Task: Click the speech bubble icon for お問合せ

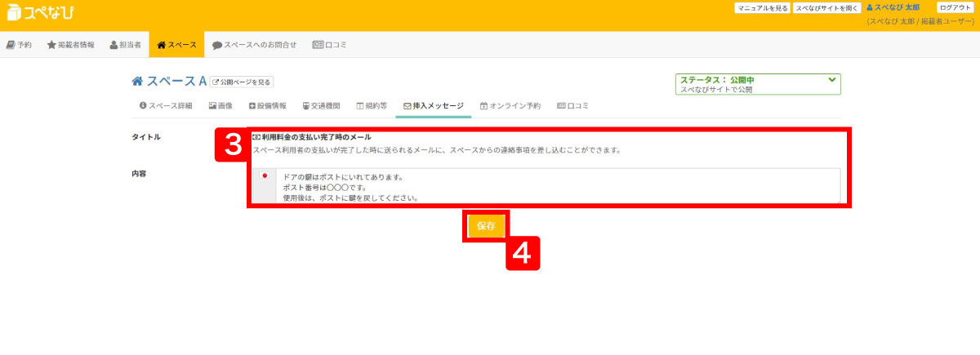Action: pyautogui.click(x=217, y=45)
